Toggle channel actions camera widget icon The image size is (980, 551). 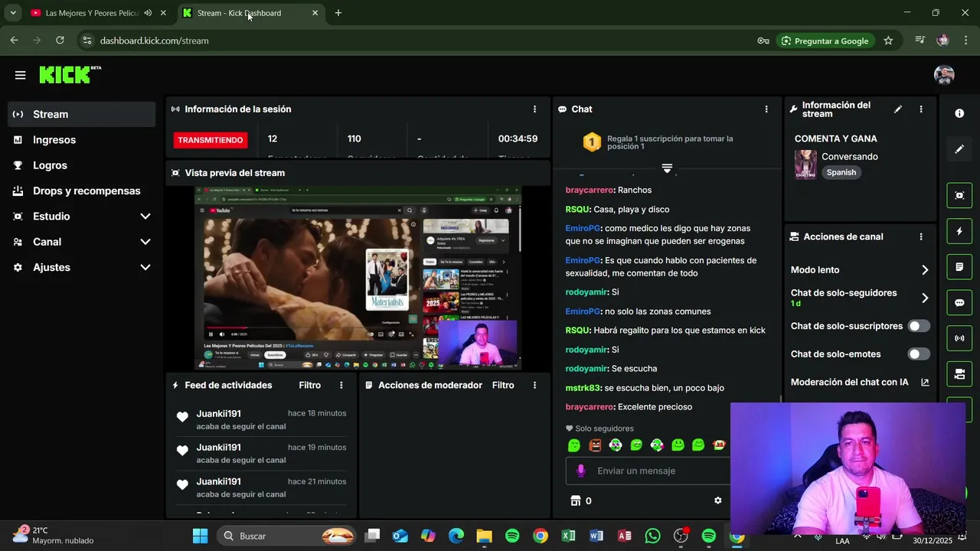click(x=959, y=374)
